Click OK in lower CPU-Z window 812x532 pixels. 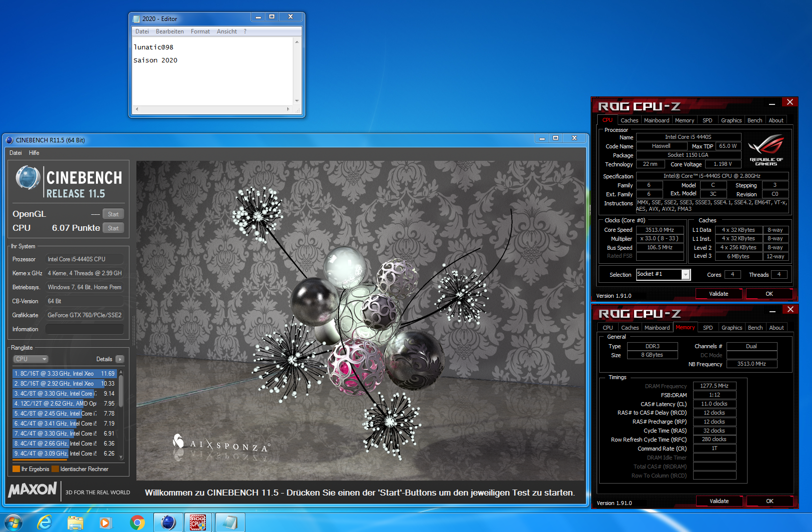tap(770, 501)
